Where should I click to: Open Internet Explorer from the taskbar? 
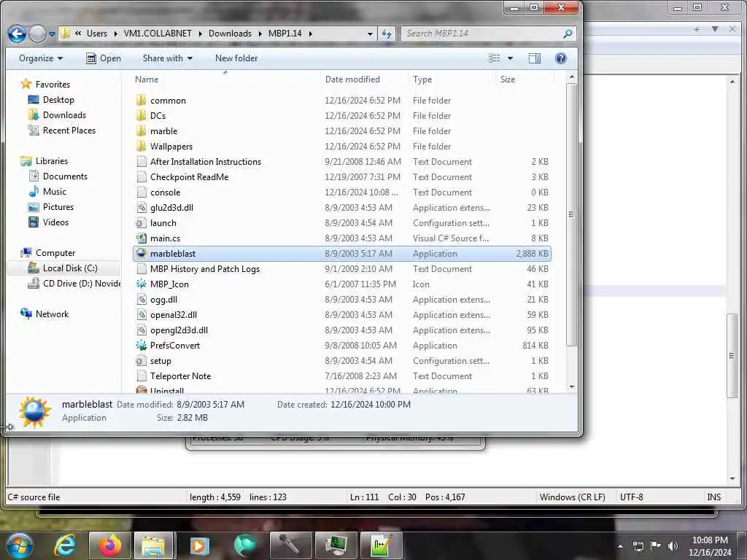pos(65,545)
